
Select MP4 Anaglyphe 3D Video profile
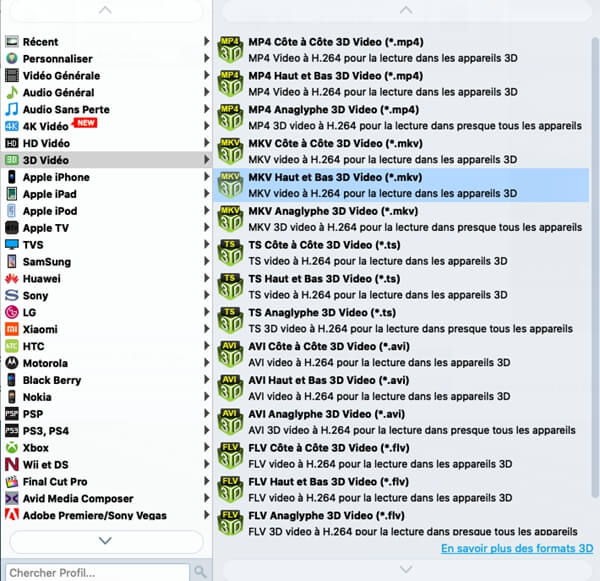[x=401, y=118]
